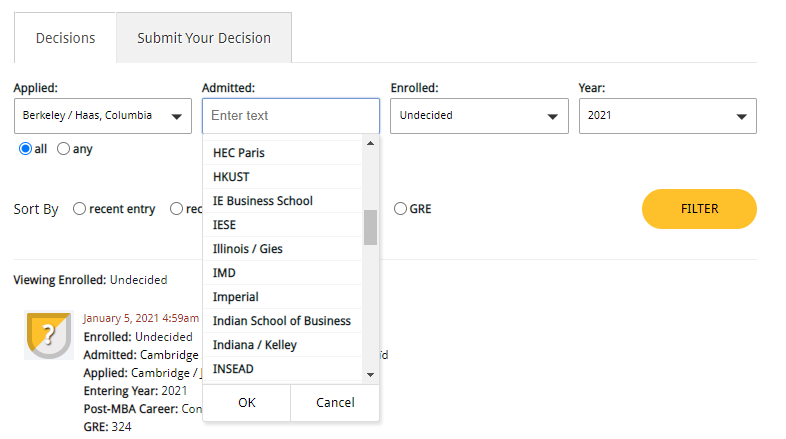Click the January 5, 2021 4:59am timestamp
Image resolution: width=786 pixels, height=439 pixels.
(x=141, y=318)
